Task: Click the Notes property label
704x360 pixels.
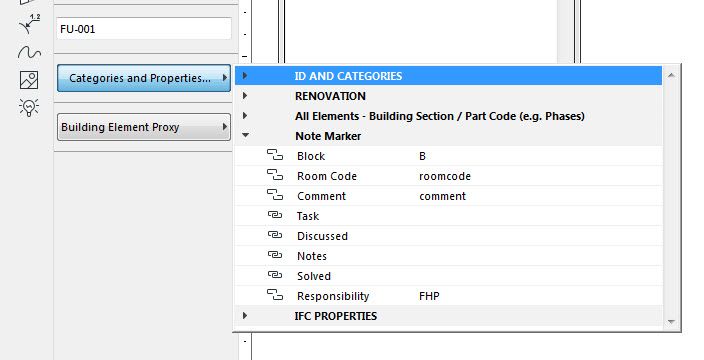Action: tap(312, 256)
